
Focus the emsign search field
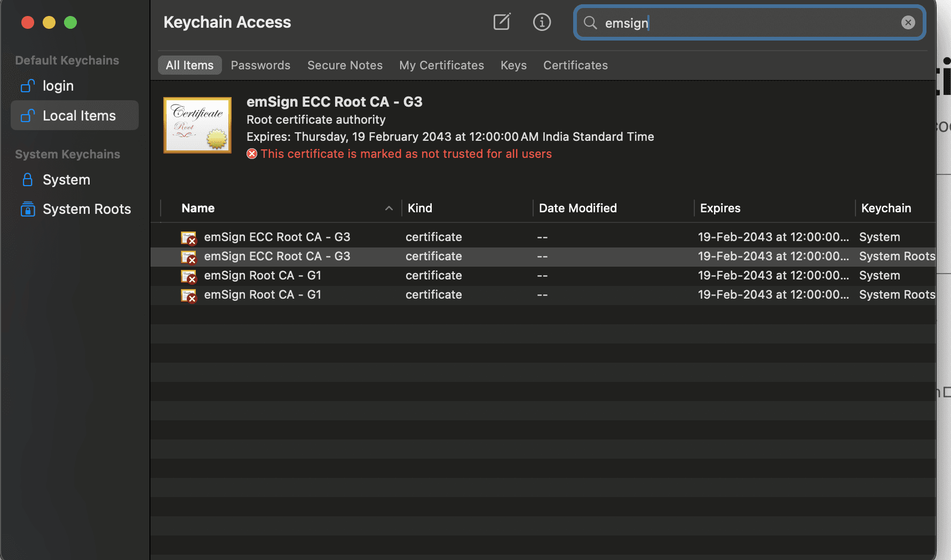tap(749, 22)
